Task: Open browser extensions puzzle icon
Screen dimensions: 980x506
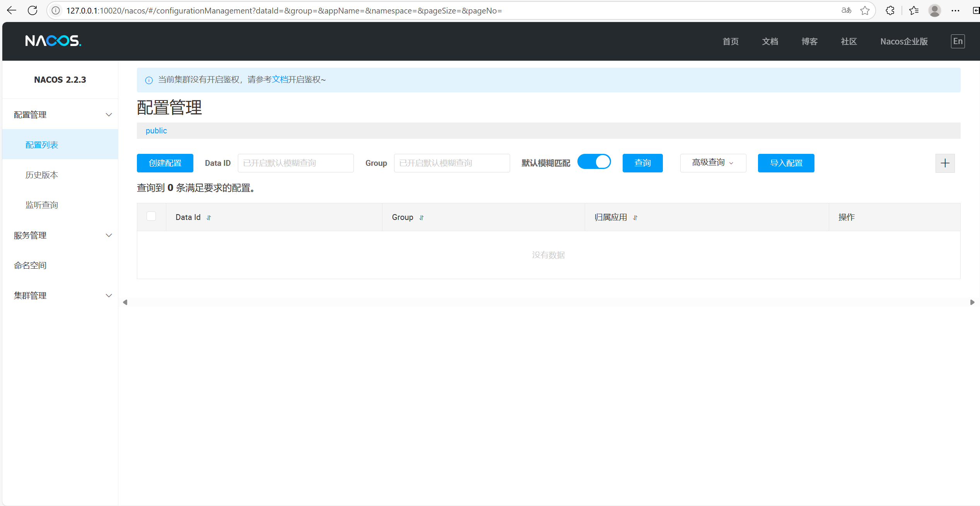Action: click(x=890, y=10)
